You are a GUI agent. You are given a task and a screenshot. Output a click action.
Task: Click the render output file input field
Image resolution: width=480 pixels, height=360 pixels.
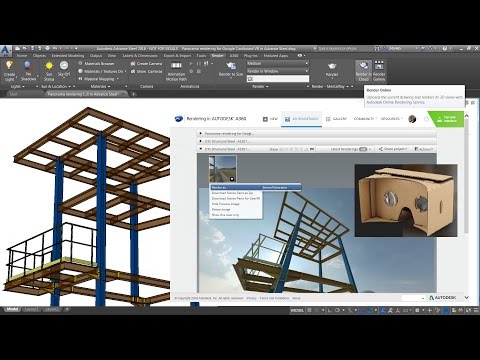[278, 79]
